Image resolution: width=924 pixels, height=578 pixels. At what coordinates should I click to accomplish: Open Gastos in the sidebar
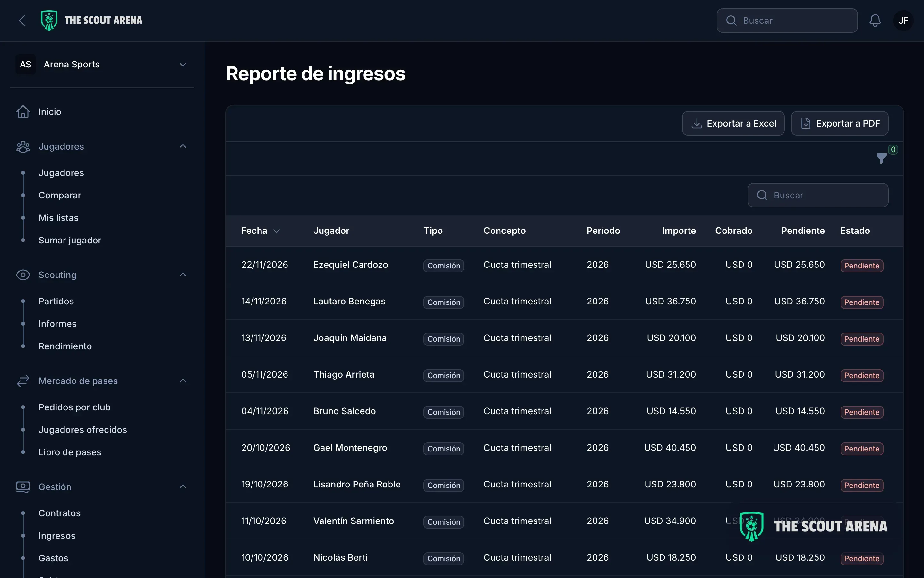click(53, 558)
